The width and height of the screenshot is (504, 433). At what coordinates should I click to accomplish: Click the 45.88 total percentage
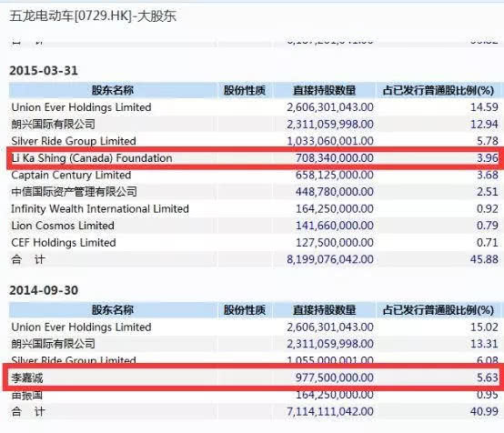[x=484, y=259]
